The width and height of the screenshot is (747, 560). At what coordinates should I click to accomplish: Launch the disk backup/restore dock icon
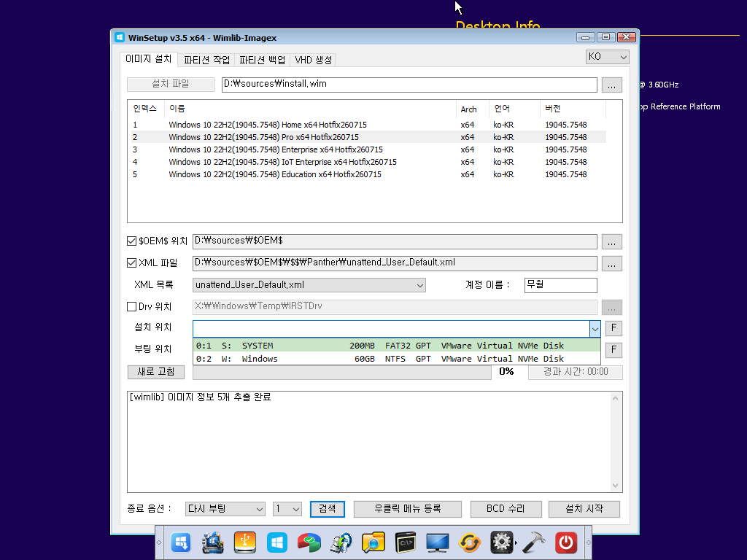[341, 542]
